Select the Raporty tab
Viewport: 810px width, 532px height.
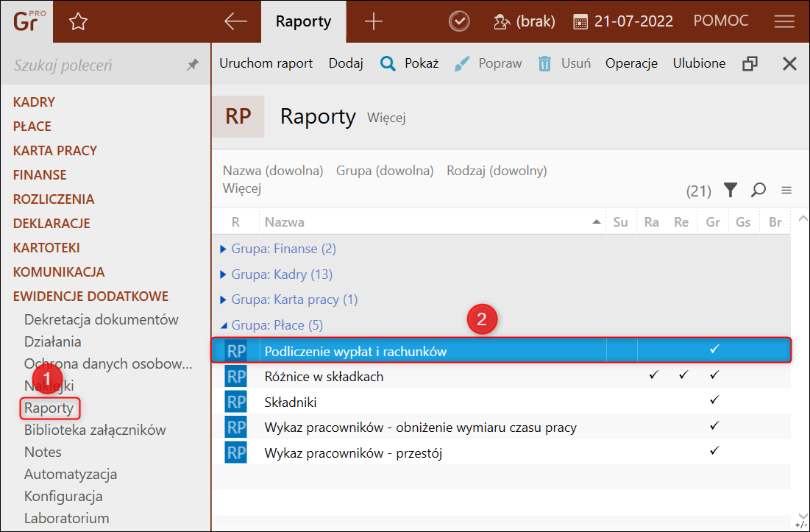tap(303, 21)
